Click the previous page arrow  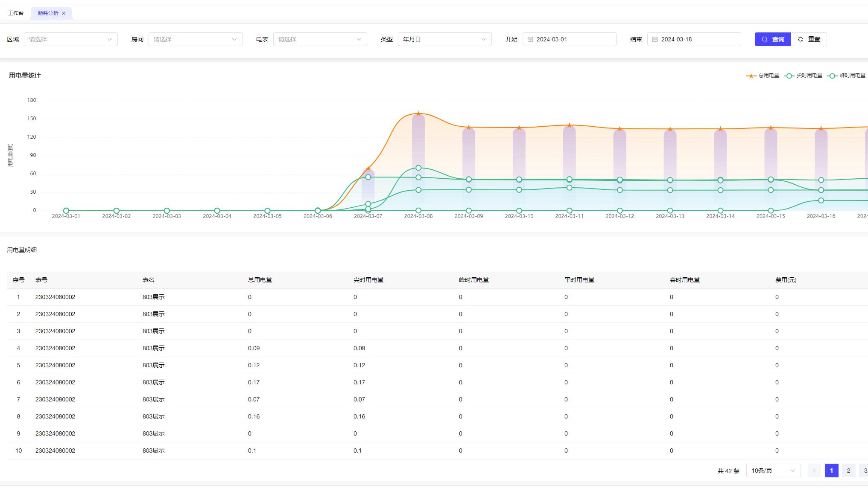[814, 471]
